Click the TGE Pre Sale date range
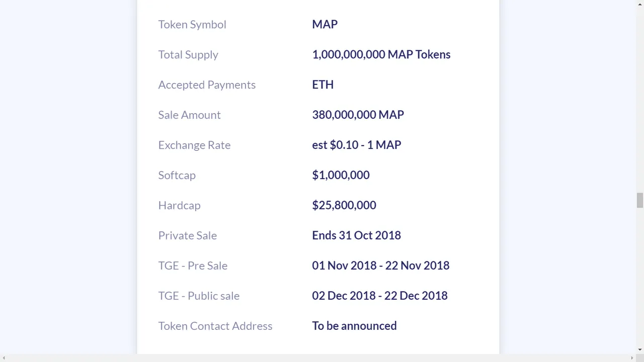The height and width of the screenshot is (362, 644). pyautogui.click(x=380, y=265)
